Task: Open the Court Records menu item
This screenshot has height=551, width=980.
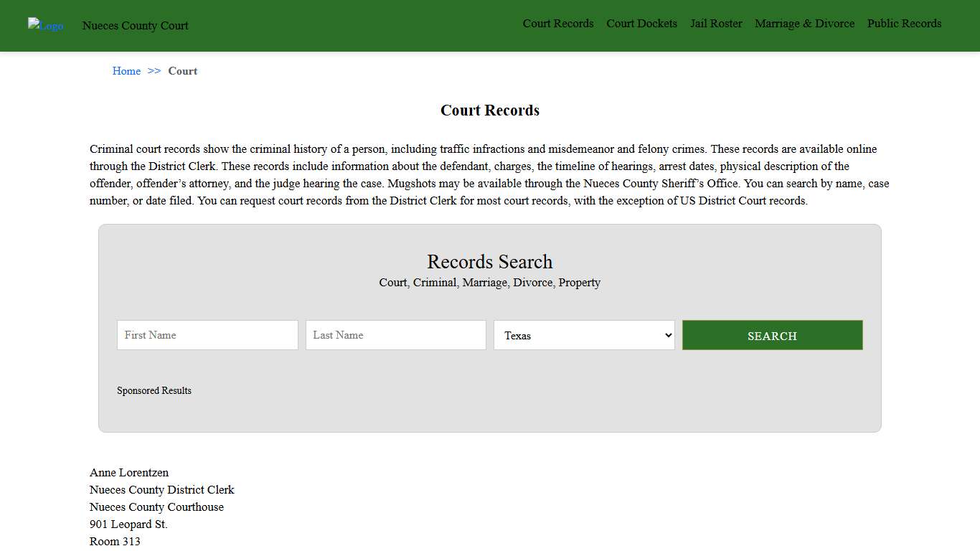Action: click(558, 23)
